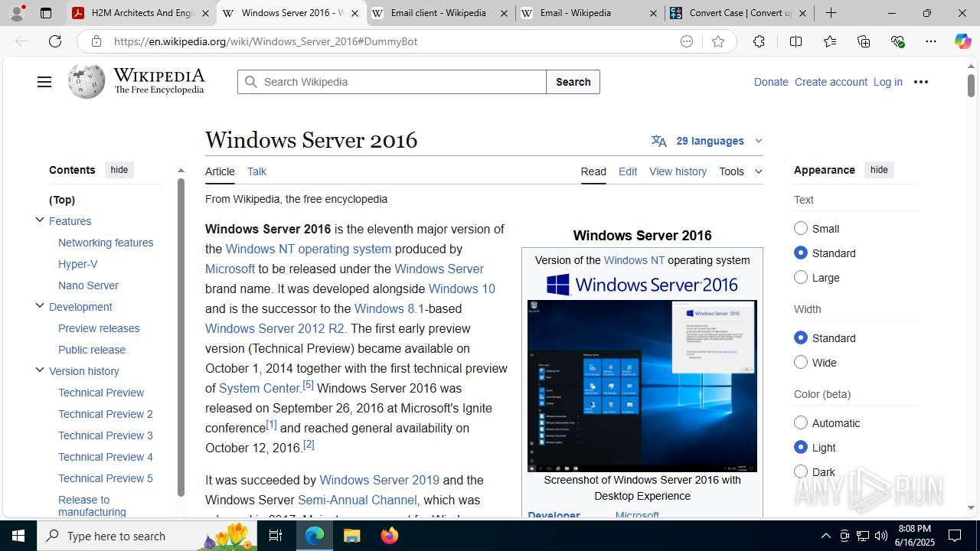Open the 29 languages dropdown
Viewport: 980px width, 551px height.
707,141
